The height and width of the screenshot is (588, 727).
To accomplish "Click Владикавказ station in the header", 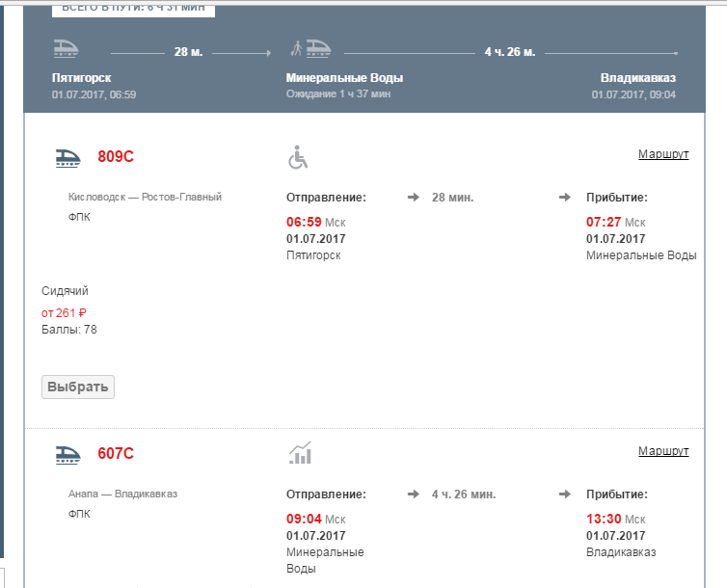I will point(637,77).
